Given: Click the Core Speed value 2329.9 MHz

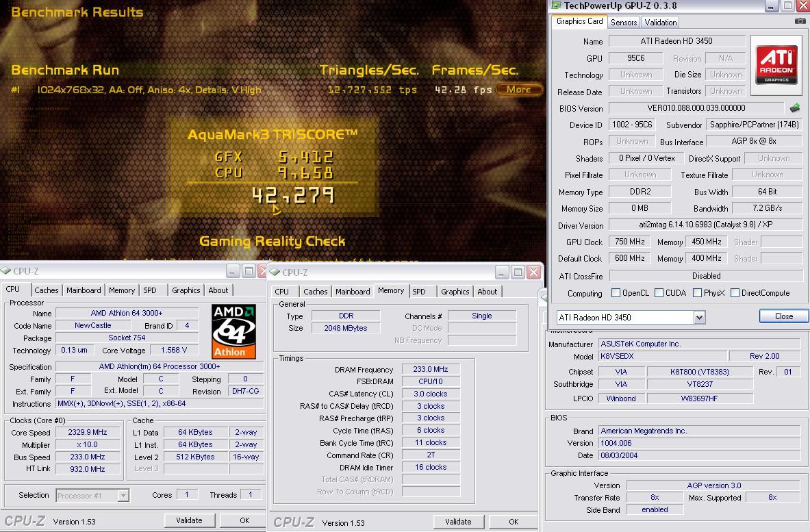Looking at the screenshot, I should tap(88, 432).
